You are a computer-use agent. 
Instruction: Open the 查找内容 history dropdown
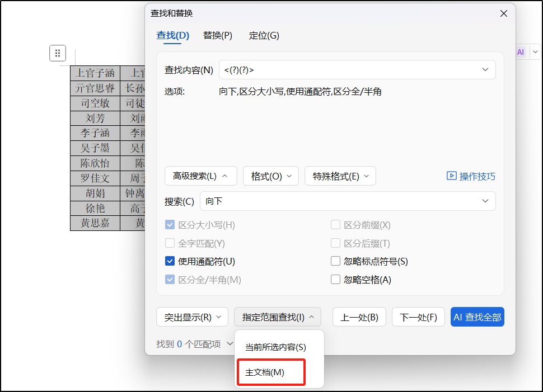tap(485, 70)
